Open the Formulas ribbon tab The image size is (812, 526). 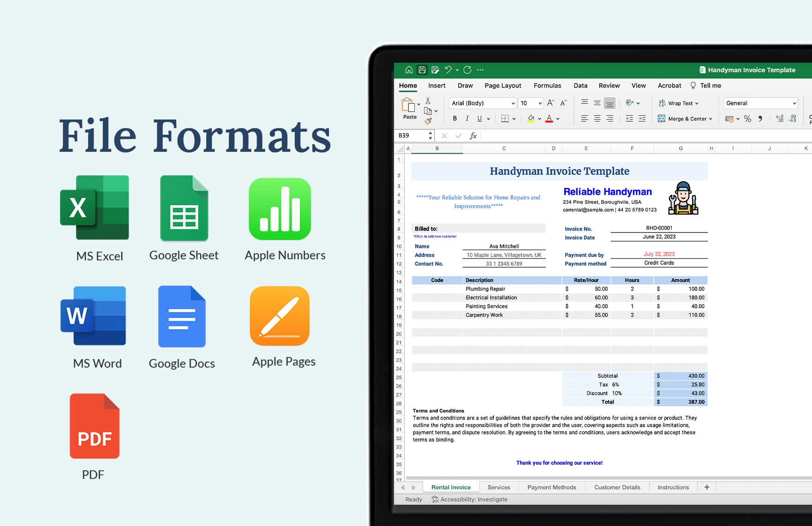[547, 85]
